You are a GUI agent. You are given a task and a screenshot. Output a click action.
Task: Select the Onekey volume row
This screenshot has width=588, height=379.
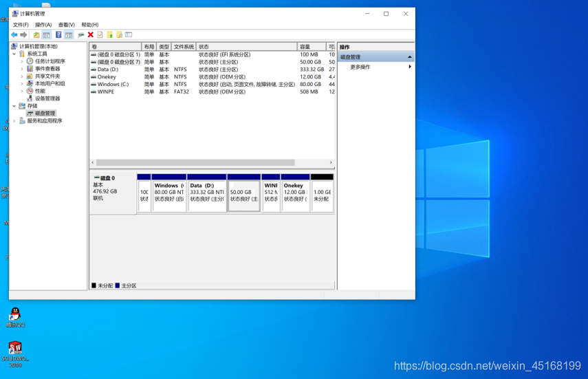(213, 76)
